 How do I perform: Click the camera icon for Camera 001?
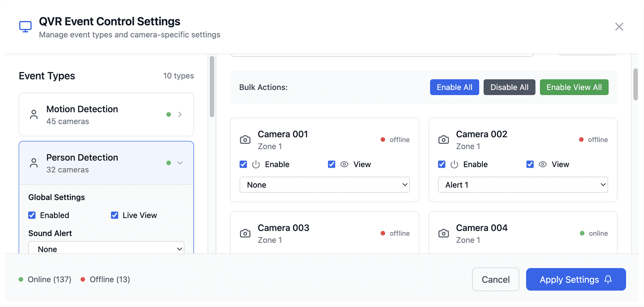pos(245,140)
